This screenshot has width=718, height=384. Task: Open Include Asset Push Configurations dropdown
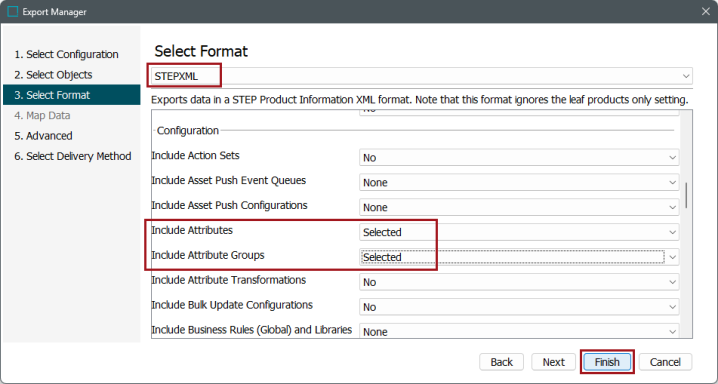[x=519, y=207]
